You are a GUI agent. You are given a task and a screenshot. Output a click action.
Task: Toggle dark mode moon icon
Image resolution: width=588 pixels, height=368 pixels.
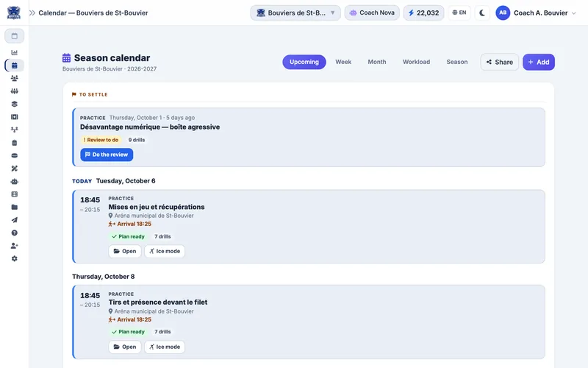(x=482, y=13)
